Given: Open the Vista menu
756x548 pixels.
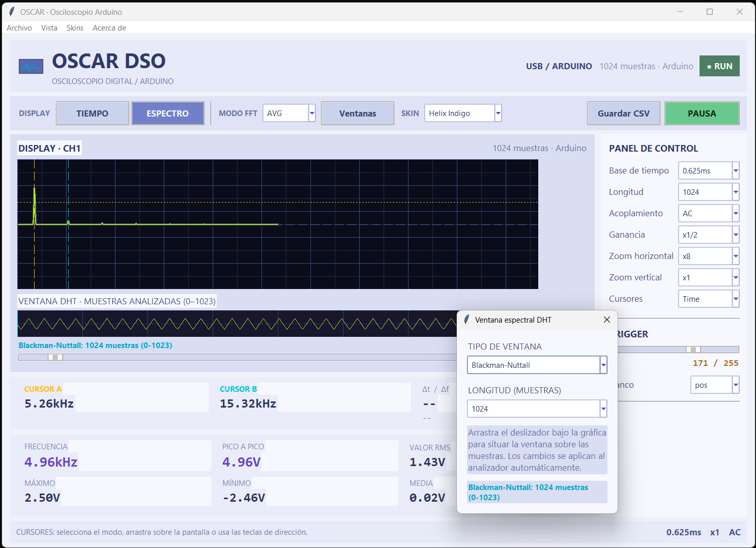Looking at the screenshot, I should pos(49,28).
